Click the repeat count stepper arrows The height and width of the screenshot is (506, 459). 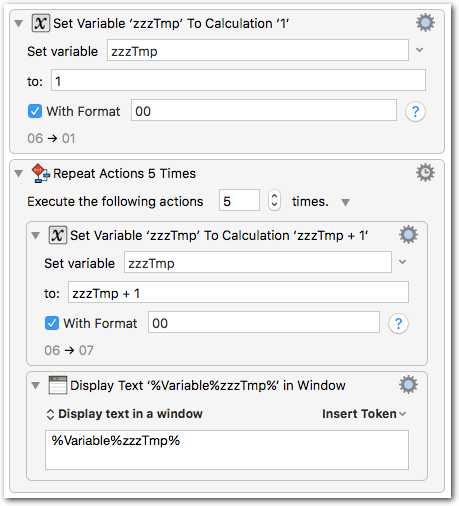pos(274,201)
